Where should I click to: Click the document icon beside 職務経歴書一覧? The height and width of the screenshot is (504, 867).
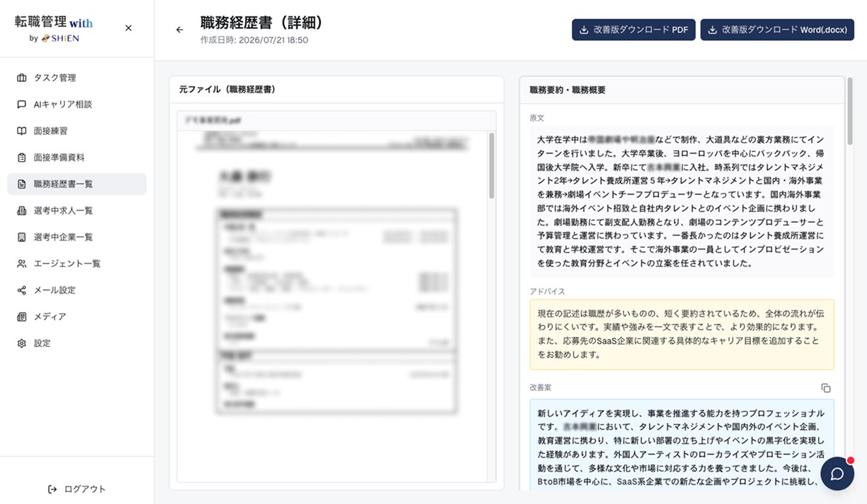pyautogui.click(x=22, y=184)
